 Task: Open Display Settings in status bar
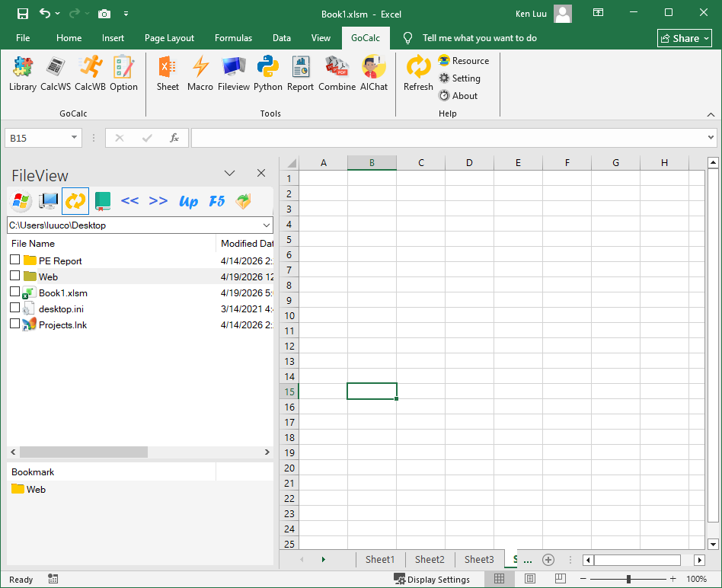click(432, 579)
